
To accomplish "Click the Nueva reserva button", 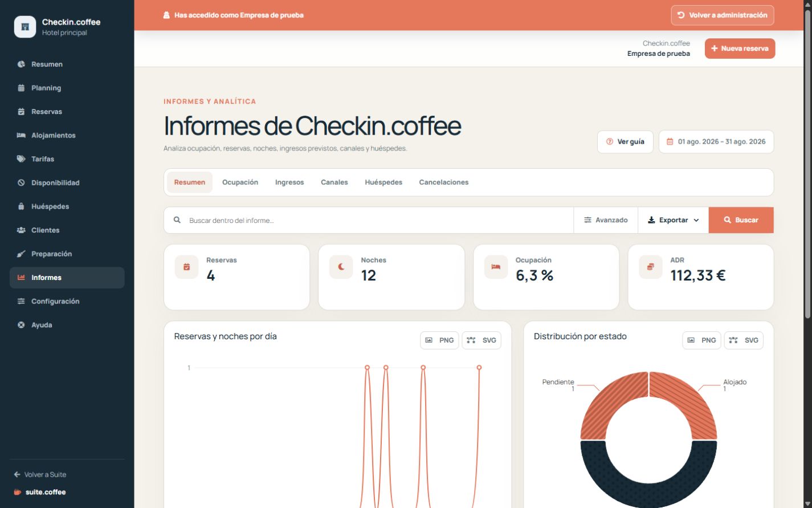I will pyautogui.click(x=740, y=48).
